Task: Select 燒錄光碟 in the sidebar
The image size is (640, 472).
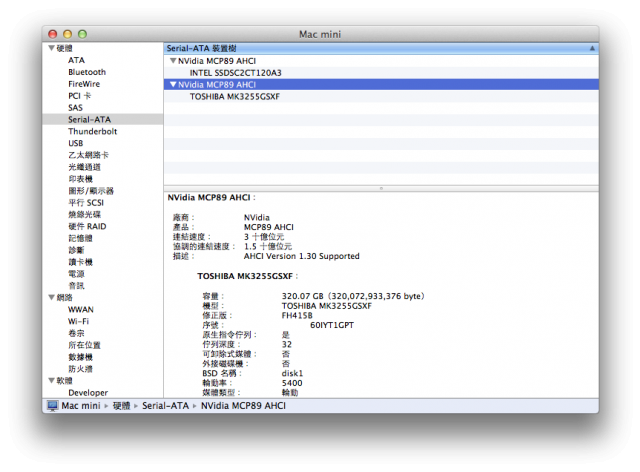Action: click(x=84, y=214)
